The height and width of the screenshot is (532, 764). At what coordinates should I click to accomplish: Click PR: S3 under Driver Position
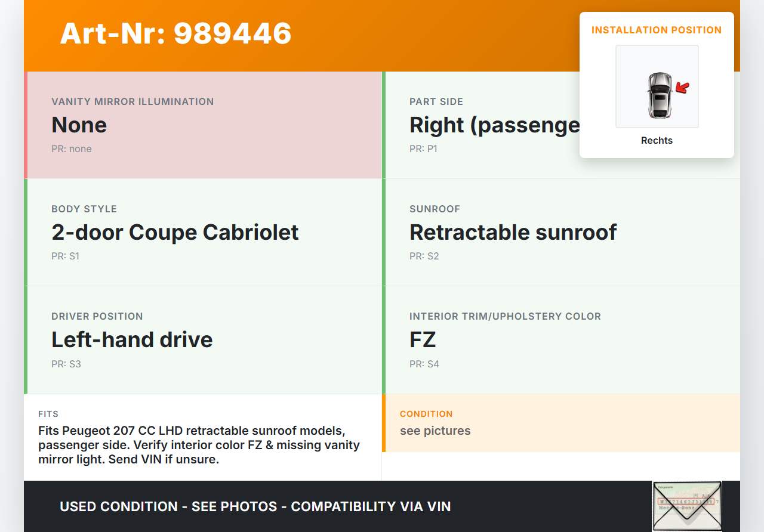(66, 364)
